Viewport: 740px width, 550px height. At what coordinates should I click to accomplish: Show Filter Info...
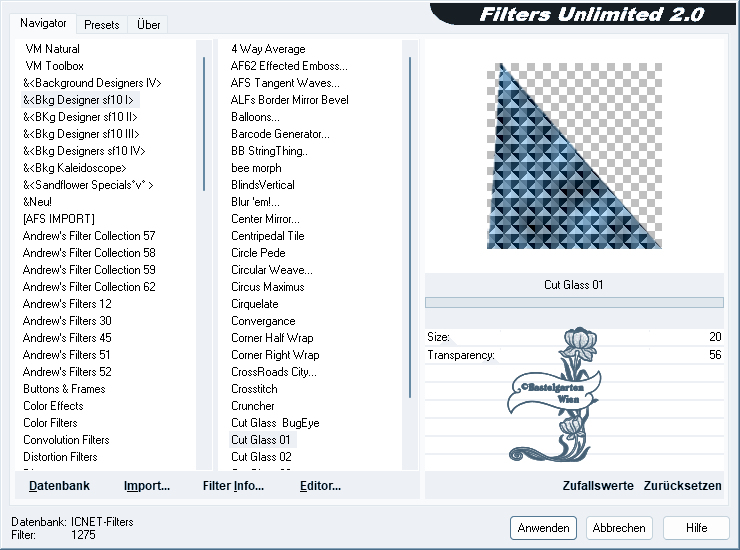[233, 486]
